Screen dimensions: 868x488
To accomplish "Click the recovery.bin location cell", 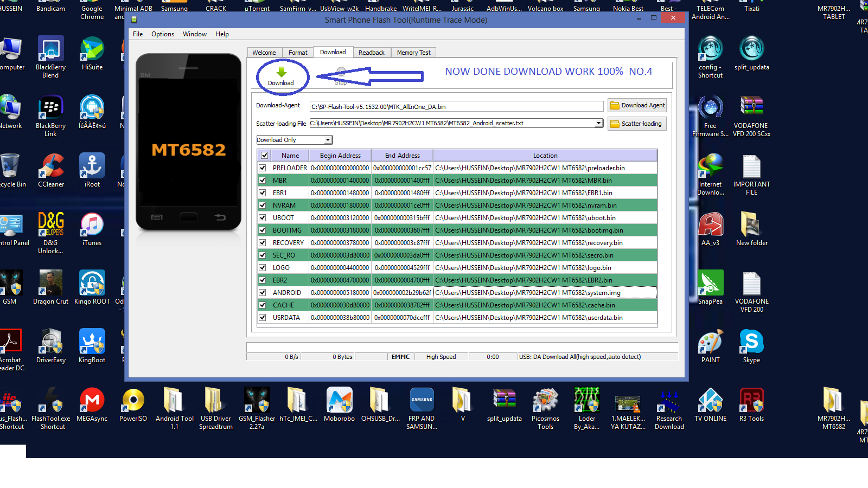I will point(545,243).
